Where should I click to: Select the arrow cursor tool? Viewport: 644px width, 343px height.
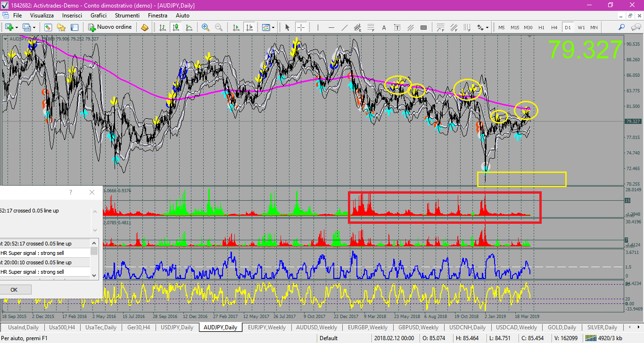[x=288, y=27]
